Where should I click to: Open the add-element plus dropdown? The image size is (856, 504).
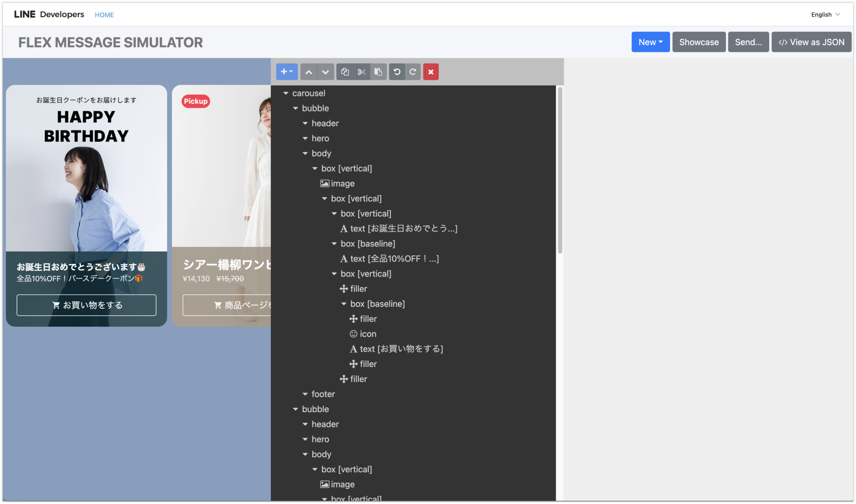click(x=287, y=71)
